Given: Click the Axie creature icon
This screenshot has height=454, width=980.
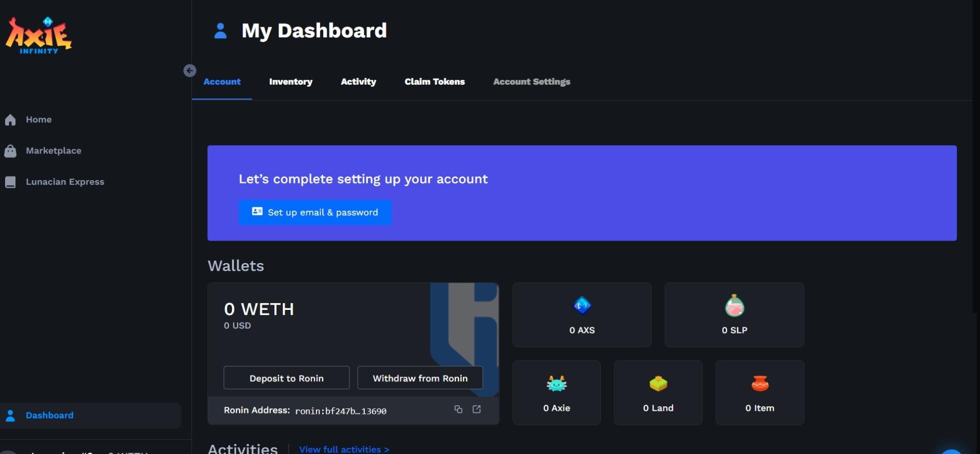Looking at the screenshot, I should (557, 384).
